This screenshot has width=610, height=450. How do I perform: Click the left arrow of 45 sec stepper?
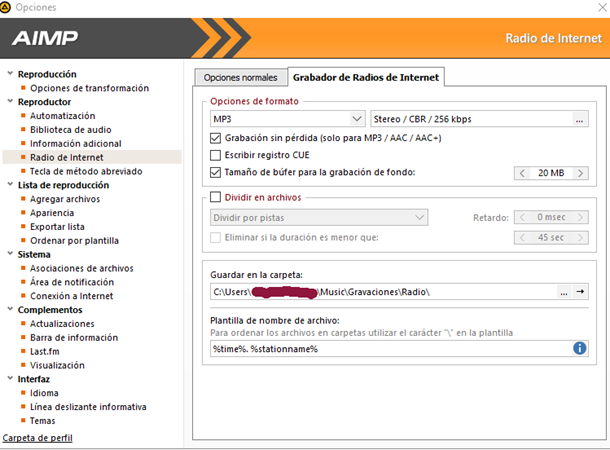point(522,237)
